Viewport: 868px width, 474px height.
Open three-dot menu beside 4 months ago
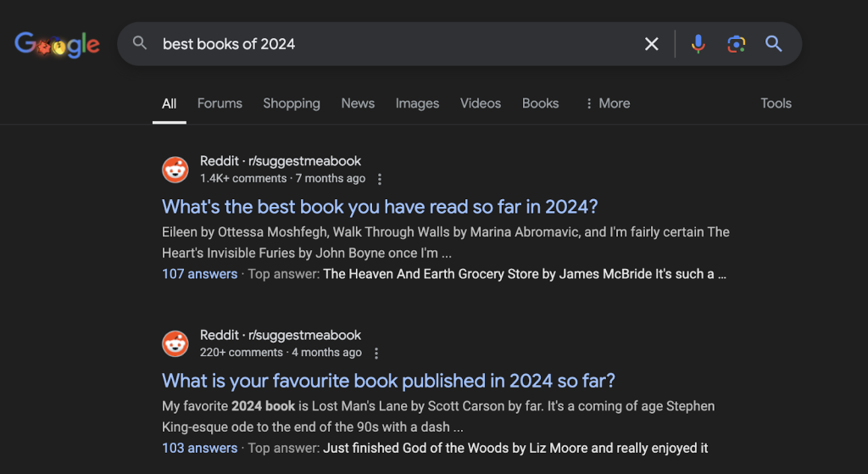[x=376, y=353]
